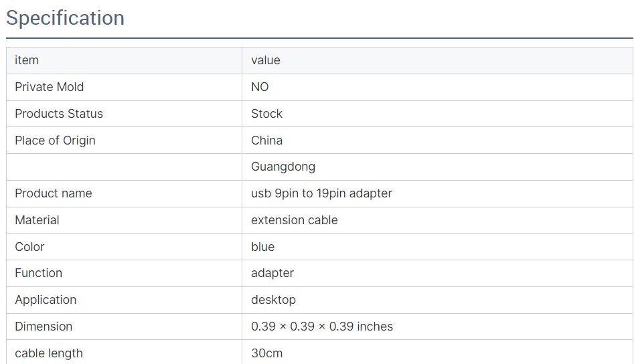Click the '30cm' cable length value
This screenshot has height=364, width=634.
pyautogui.click(x=266, y=353)
